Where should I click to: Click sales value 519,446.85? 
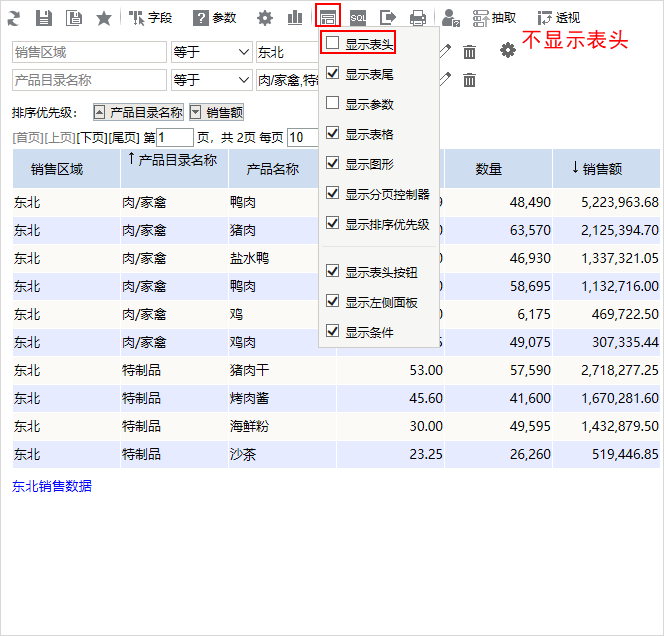point(625,455)
